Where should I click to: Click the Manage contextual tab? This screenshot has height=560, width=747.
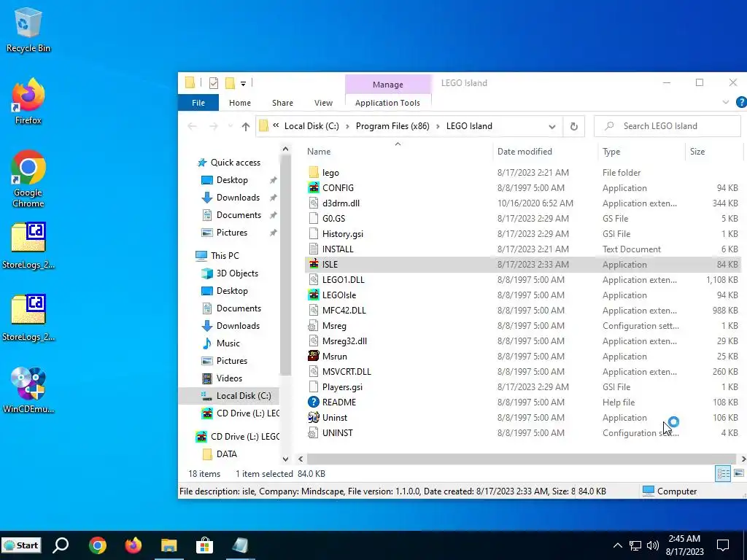(388, 85)
